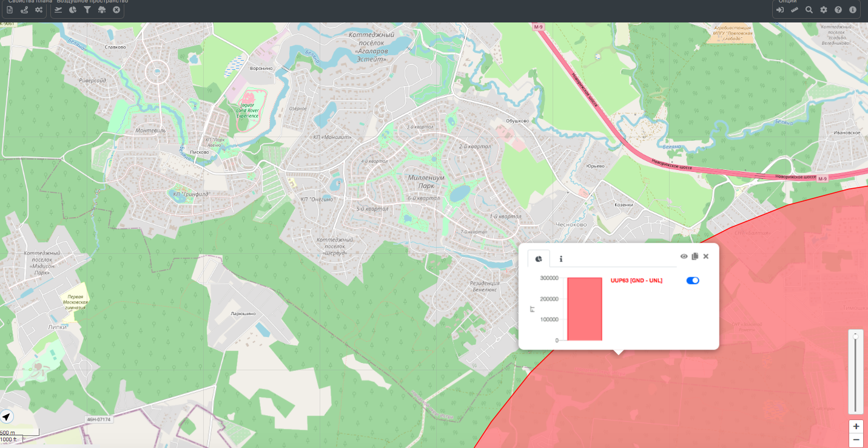Open the airspace filter funnel
The height and width of the screenshot is (448, 868).
pos(87,10)
